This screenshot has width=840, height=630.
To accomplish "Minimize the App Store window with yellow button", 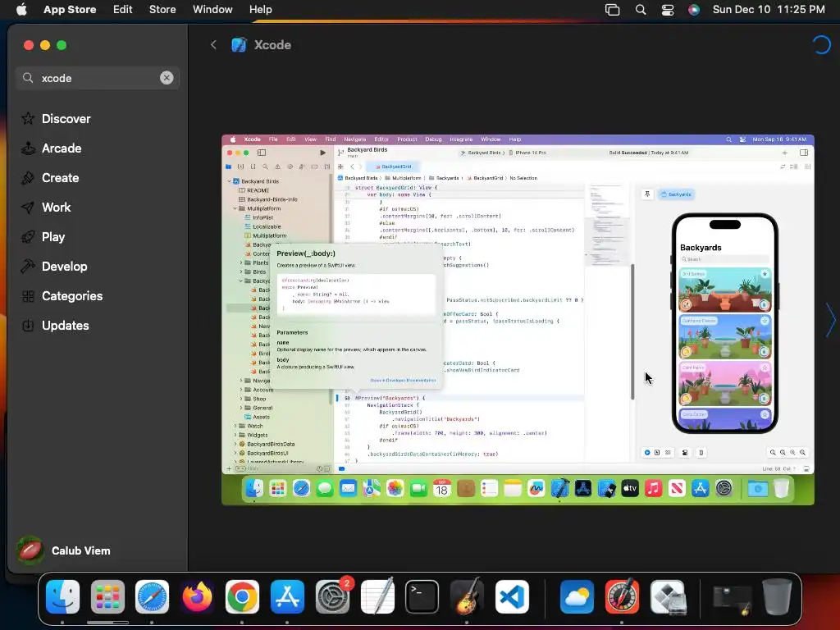I will [x=45, y=45].
